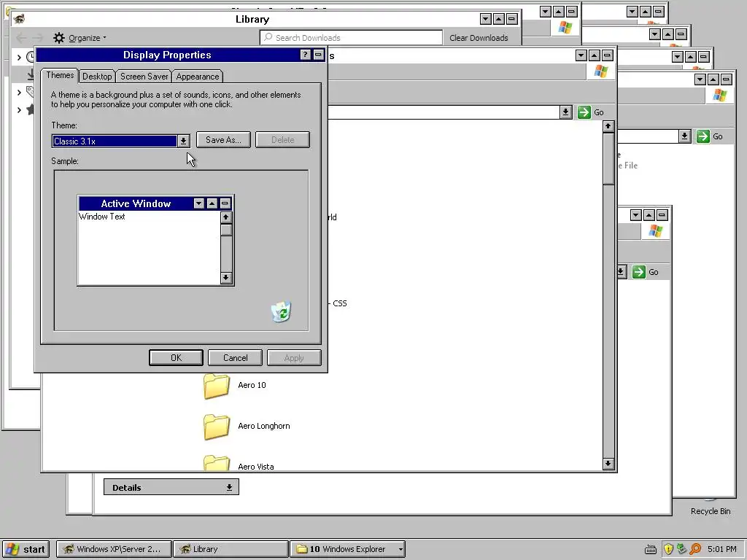Select the Tags icon in Library sidebar
The height and width of the screenshot is (560, 747).
[30, 92]
